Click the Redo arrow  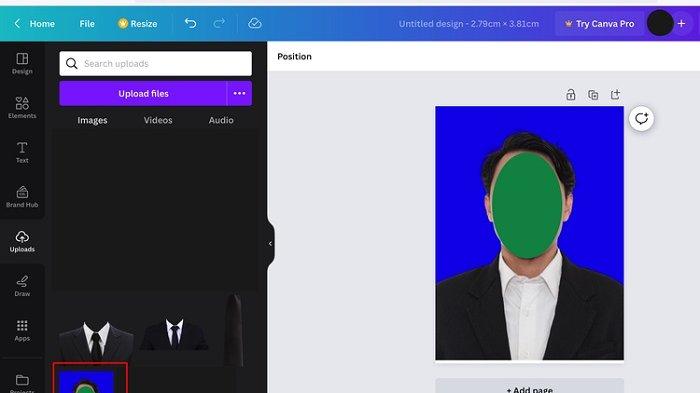tap(219, 23)
